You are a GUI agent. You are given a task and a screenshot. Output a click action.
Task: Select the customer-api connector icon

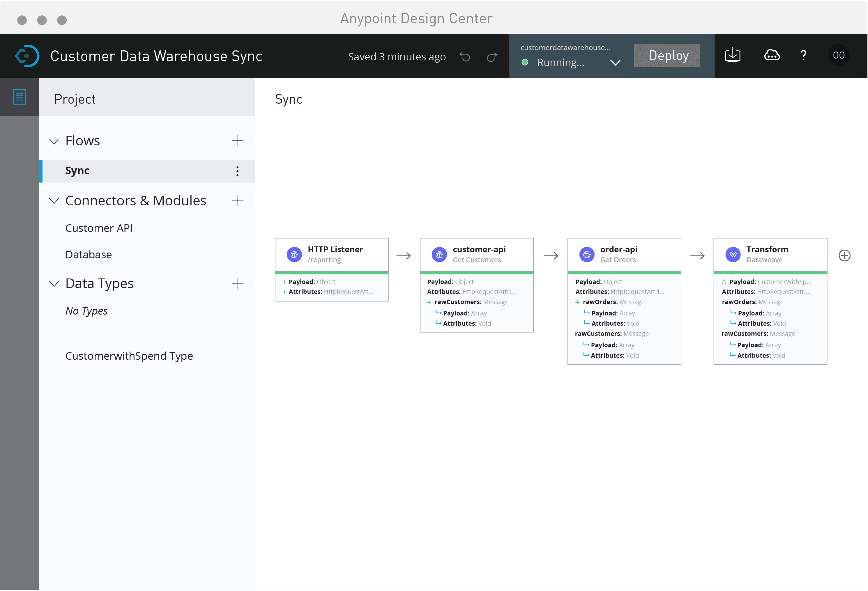439,254
